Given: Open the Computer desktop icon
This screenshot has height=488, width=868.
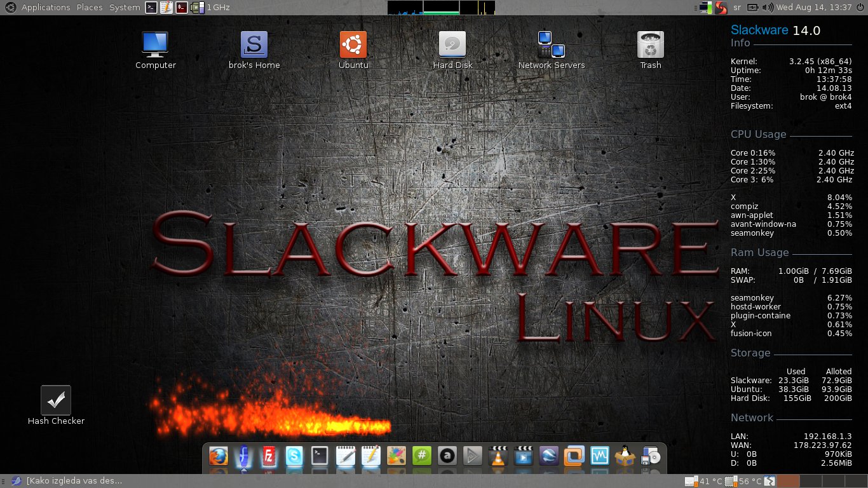Looking at the screenshot, I should coord(156,50).
